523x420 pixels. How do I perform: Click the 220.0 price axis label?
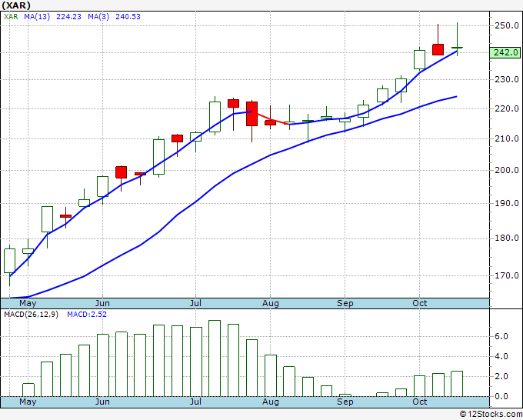(x=506, y=108)
